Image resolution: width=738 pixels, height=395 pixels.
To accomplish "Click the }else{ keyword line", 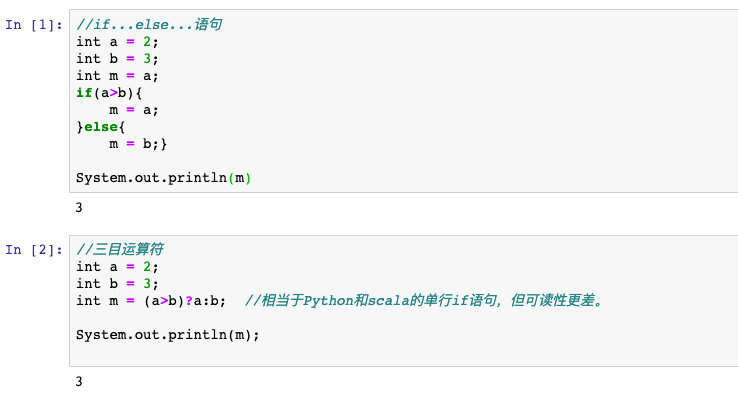I will [x=101, y=127].
